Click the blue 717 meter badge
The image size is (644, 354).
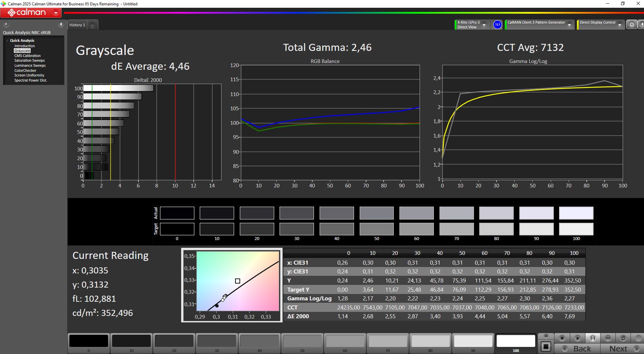click(x=497, y=25)
